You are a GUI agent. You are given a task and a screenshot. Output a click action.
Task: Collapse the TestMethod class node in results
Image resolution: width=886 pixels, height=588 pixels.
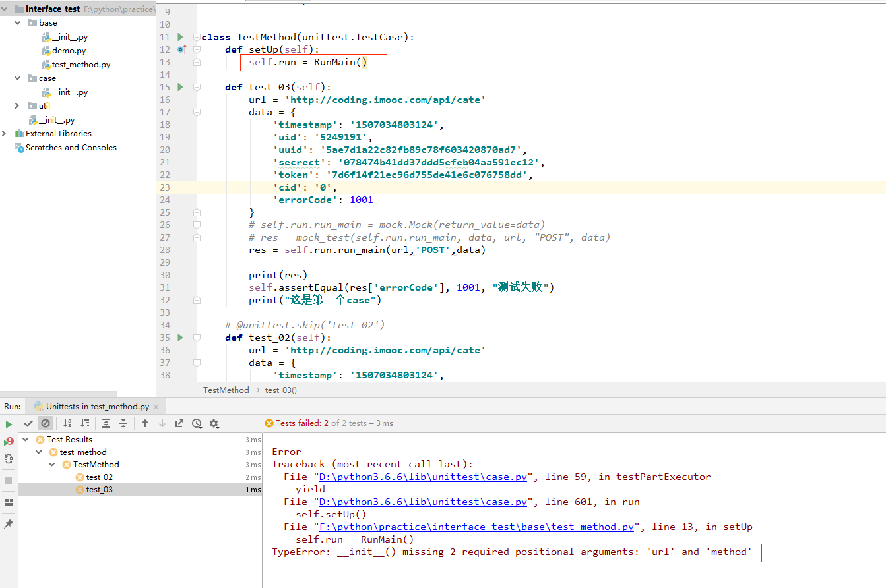52,465
